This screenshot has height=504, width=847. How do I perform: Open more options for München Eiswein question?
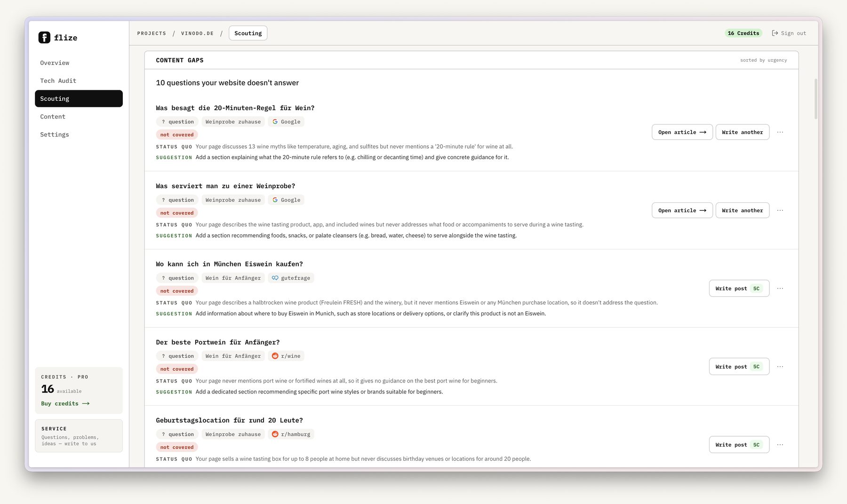click(780, 288)
